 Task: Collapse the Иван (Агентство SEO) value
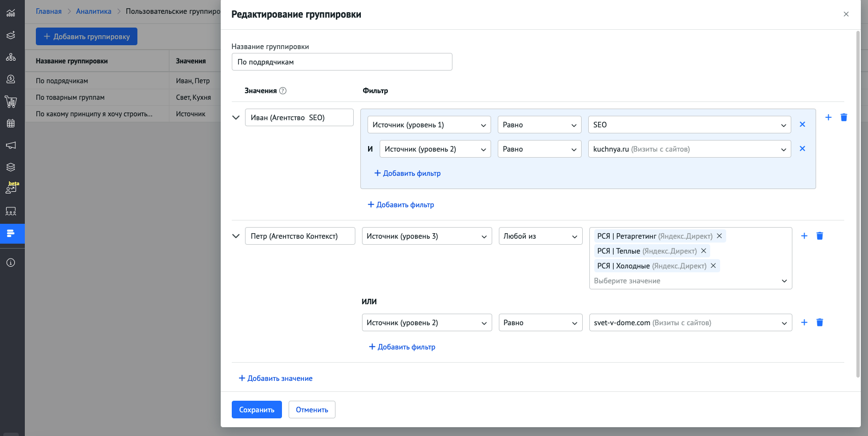[x=236, y=117]
